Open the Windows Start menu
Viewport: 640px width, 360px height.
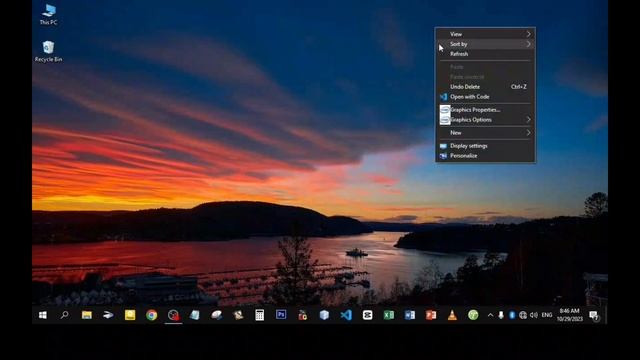(x=42, y=315)
